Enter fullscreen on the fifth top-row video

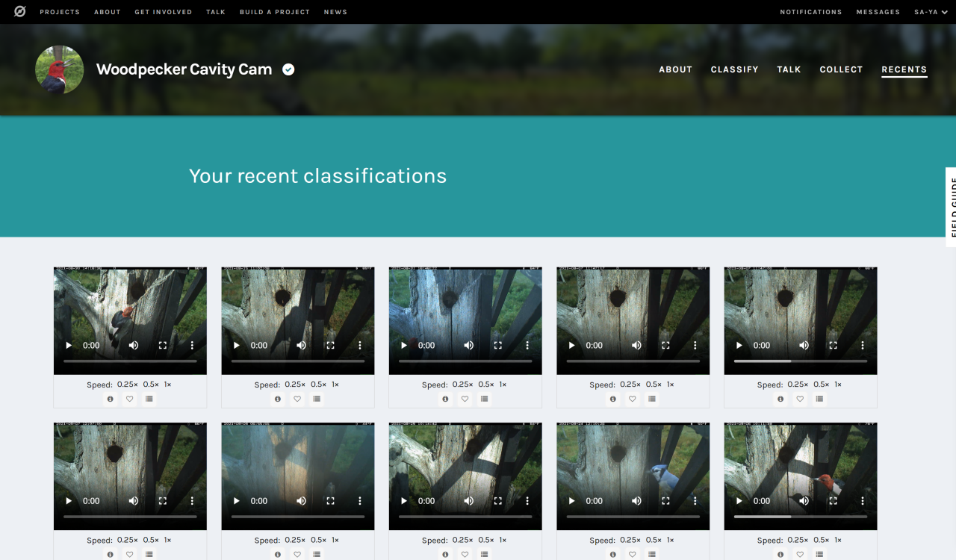click(x=833, y=346)
